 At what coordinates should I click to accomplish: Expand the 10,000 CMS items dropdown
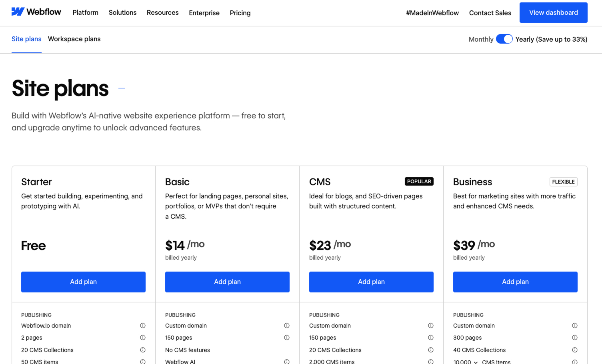[x=466, y=361]
